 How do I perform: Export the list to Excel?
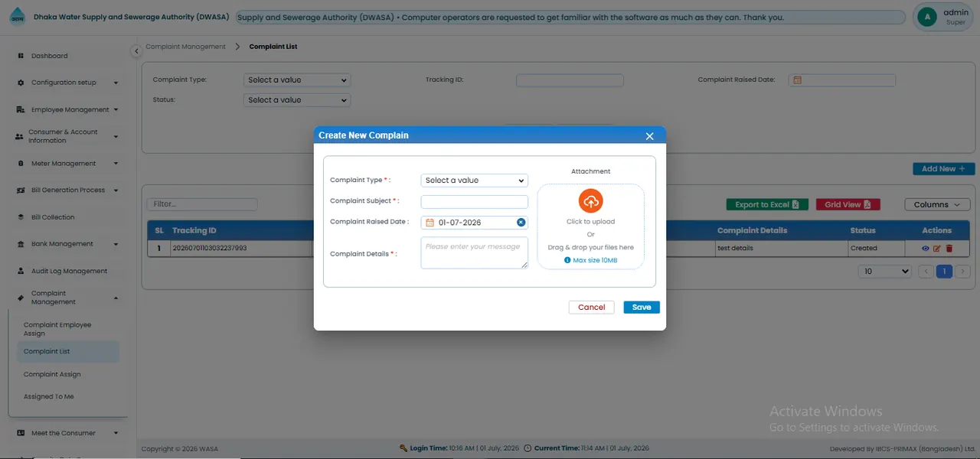coord(766,204)
